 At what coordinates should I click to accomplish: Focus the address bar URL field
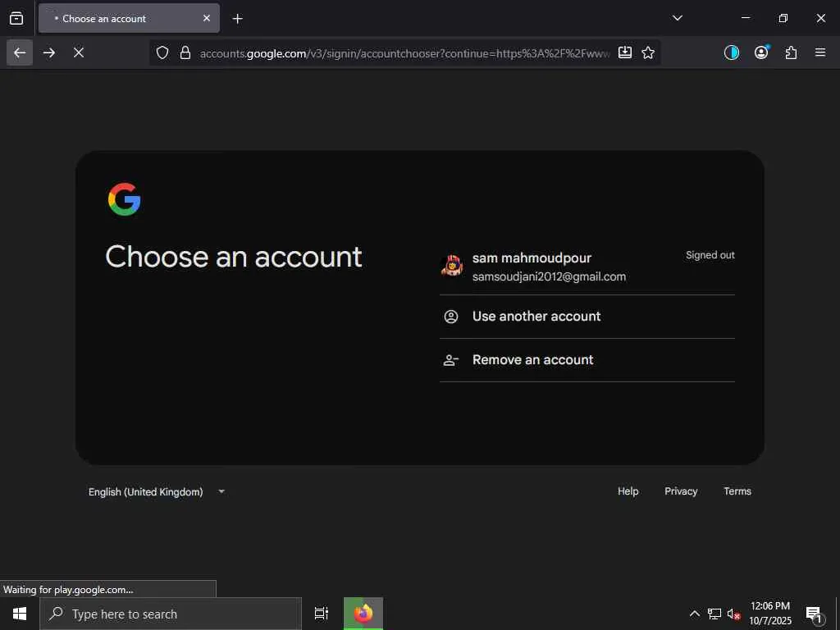(x=405, y=53)
